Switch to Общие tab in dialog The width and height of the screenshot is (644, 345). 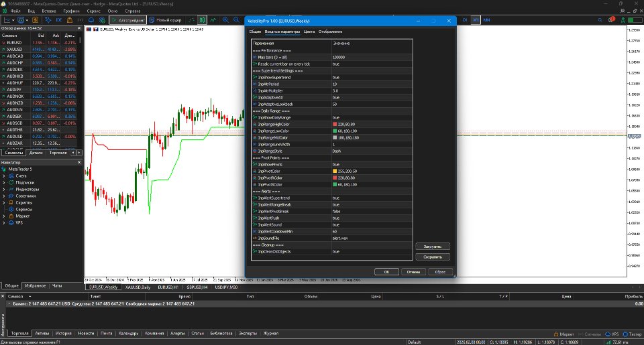click(x=255, y=31)
